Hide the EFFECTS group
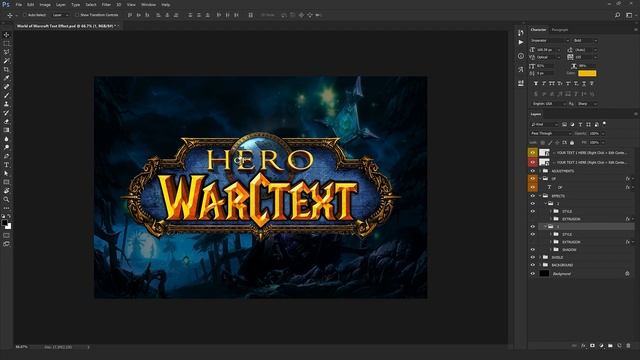 [x=533, y=196]
